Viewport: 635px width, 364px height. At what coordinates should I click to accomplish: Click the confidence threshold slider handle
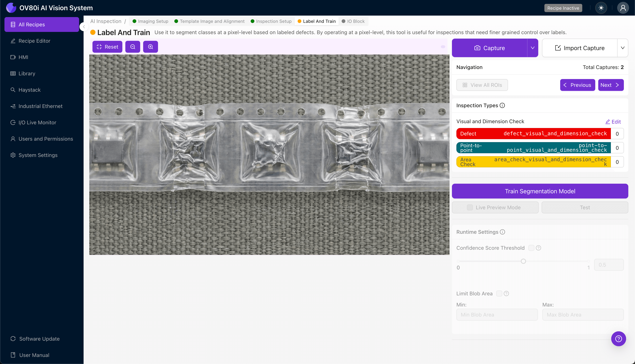tap(523, 261)
